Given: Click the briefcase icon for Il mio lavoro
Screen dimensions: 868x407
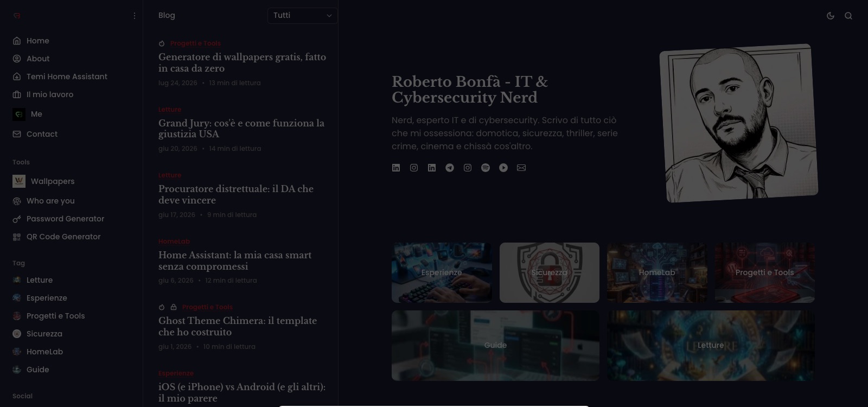Looking at the screenshot, I should (x=17, y=94).
